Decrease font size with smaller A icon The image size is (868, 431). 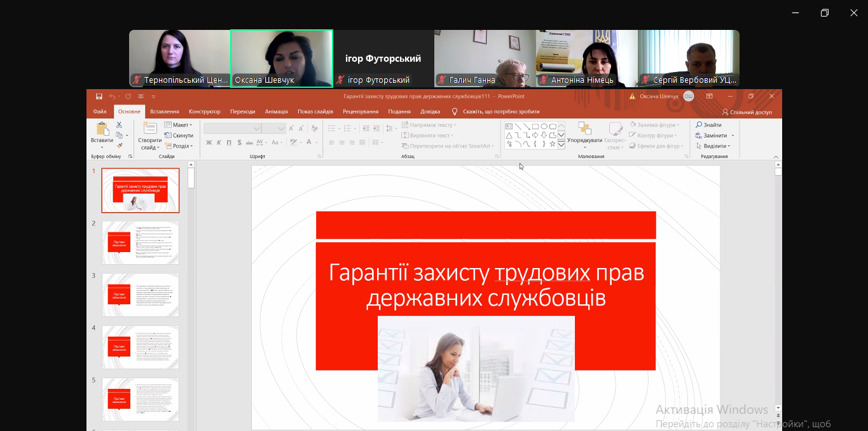click(x=301, y=128)
